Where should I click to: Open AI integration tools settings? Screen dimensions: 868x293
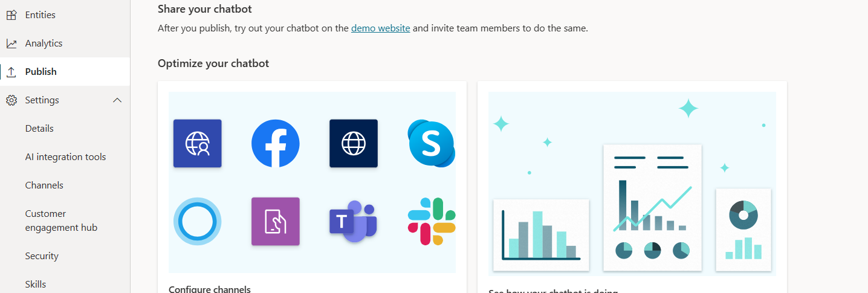[65, 157]
